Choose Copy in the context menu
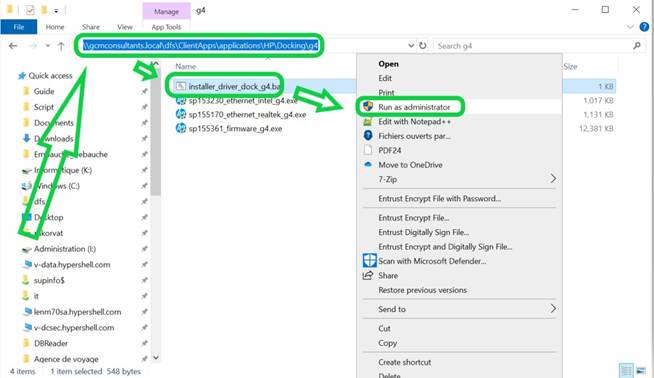This screenshot has height=378, width=654. click(387, 343)
